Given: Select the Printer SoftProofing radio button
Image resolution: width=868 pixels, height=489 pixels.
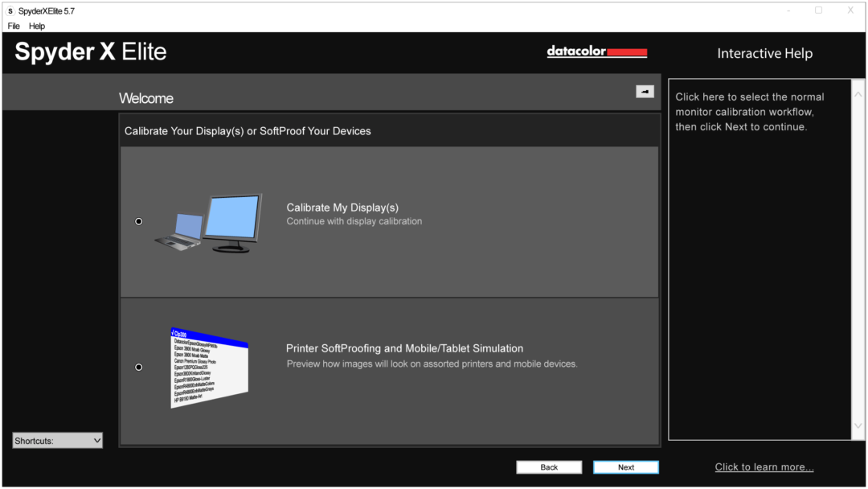Looking at the screenshot, I should pyautogui.click(x=139, y=368).
